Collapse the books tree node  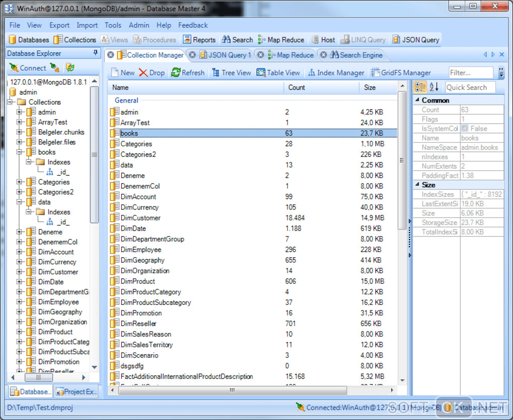[19, 152]
